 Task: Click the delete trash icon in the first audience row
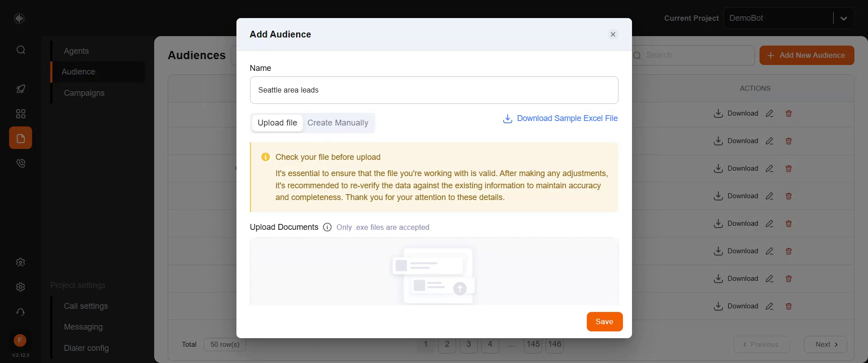click(788, 114)
